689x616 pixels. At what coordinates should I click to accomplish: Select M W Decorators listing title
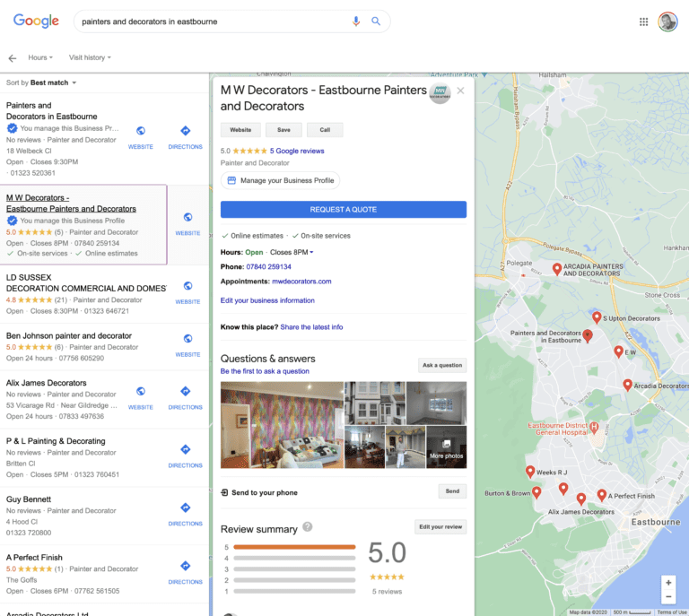[x=71, y=204]
